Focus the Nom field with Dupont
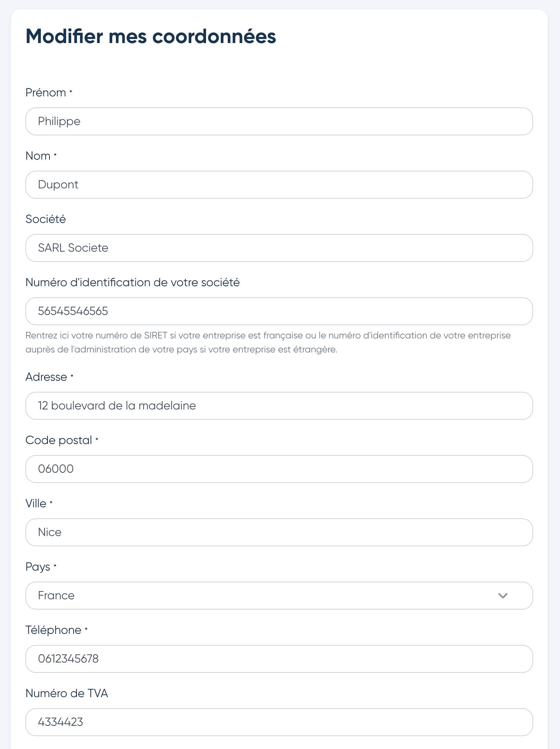Image resolution: width=560 pixels, height=749 pixels. point(279,185)
